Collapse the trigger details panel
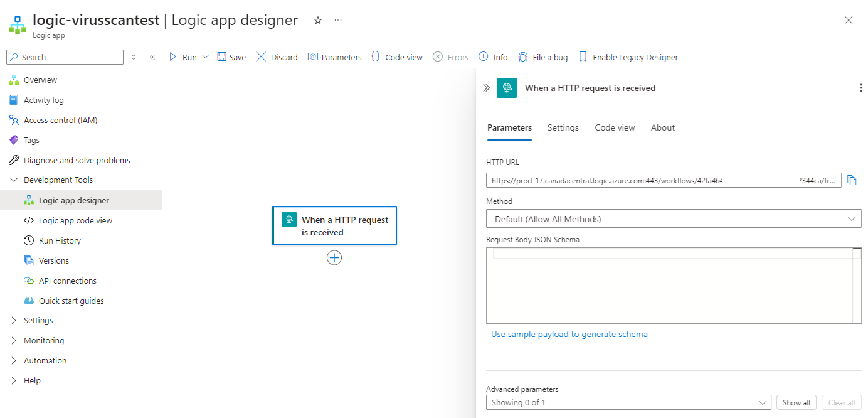This screenshot has width=868, height=418. click(x=487, y=88)
